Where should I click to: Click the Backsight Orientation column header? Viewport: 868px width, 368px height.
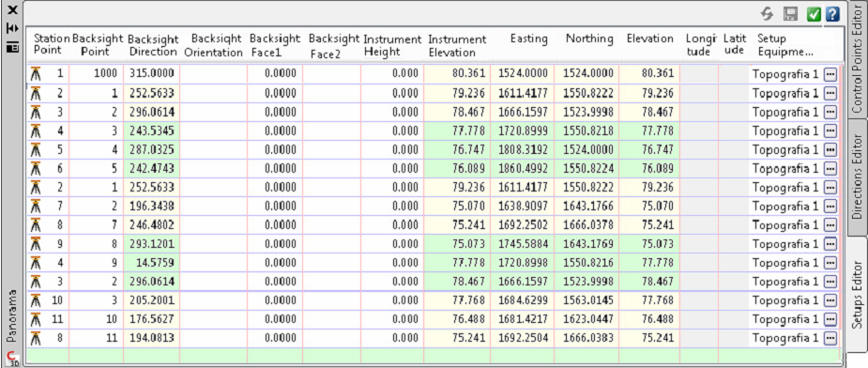pyautogui.click(x=214, y=45)
